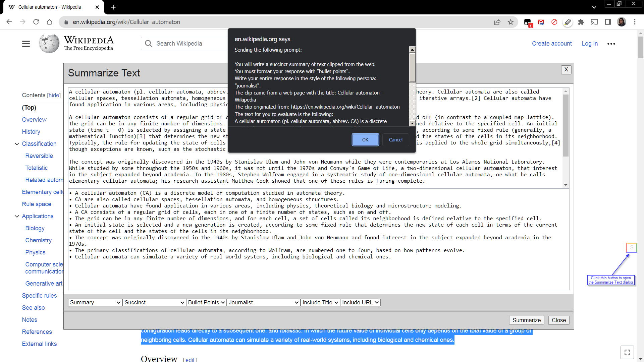Click the floating Summarize Text S button
This screenshot has width=644, height=362.
[x=631, y=248]
